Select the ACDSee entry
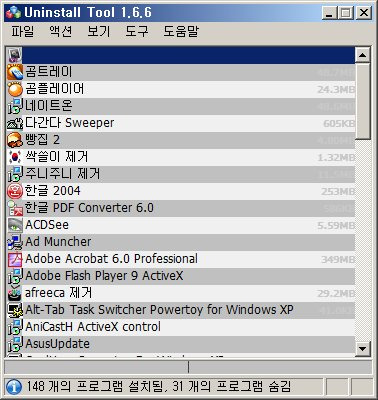 pos(181,225)
